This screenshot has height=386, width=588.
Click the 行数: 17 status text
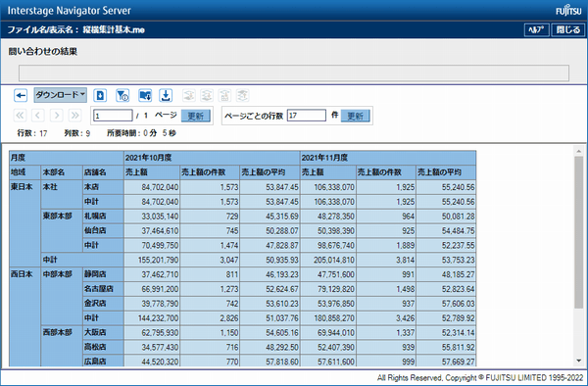[32, 133]
